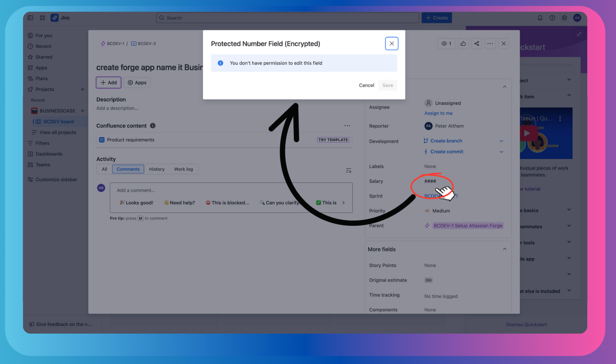The image size is (616, 364).
Task: Expand the Create branch dropdown chevron
Action: 501,141
